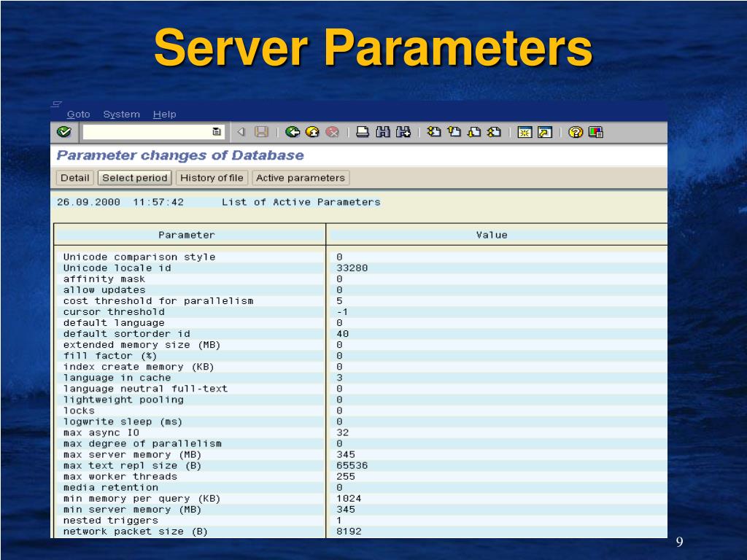
Task: Open the Goto menu
Action: point(78,114)
